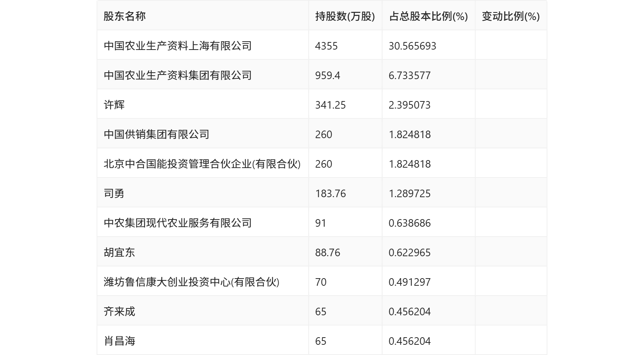Click shares value 260 for 北京中合国能
Image resolution: width=644 pixels, height=355 pixels.
(324, 164)
